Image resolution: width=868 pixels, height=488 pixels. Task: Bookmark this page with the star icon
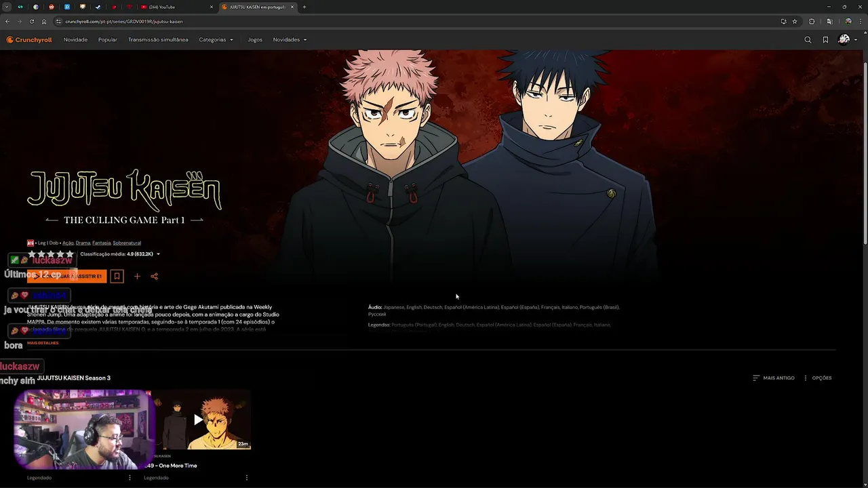(x=795, y=21)
